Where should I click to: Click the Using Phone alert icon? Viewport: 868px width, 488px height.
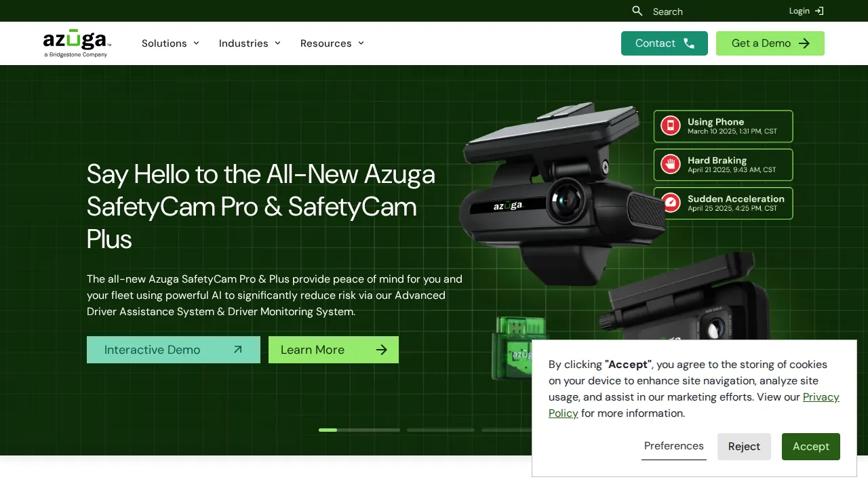pos(671,125)
